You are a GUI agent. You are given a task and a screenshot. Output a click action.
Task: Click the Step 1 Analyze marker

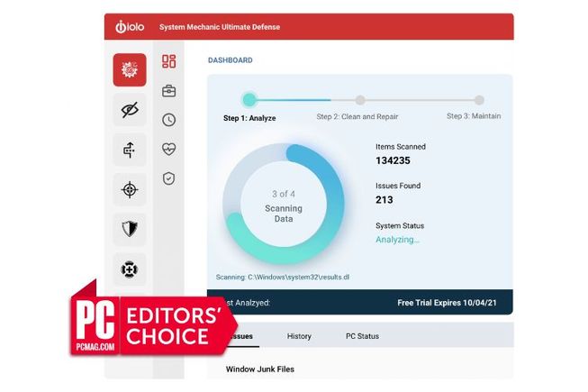249,100
